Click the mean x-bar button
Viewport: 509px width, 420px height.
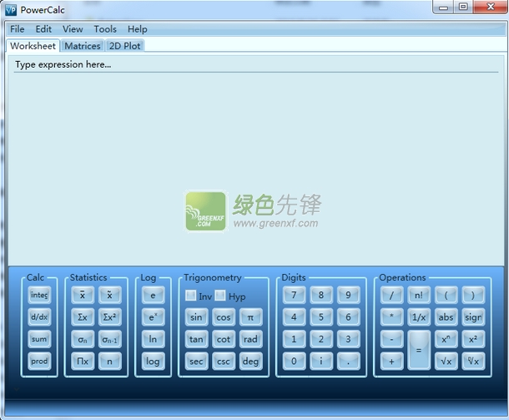(x=83, y=295)
